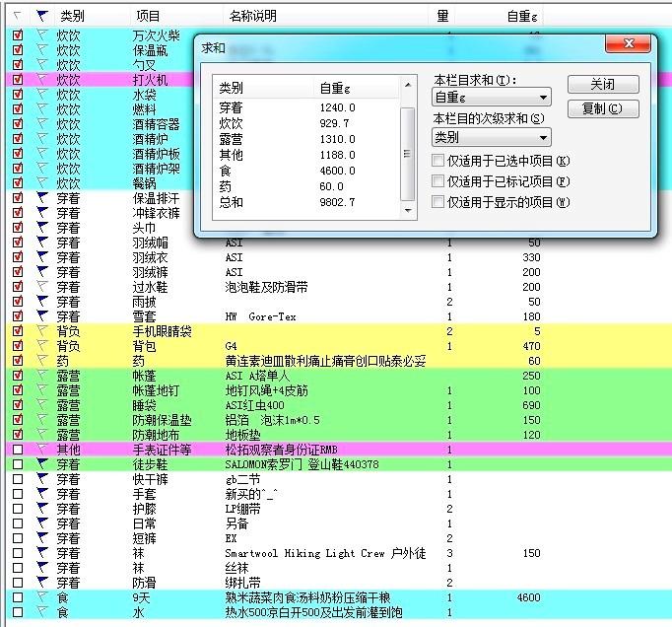Screen dimensions: 672x627
Task: Click the 泡泡鞋及防滑带 description cell
Action: coord(266,287)
